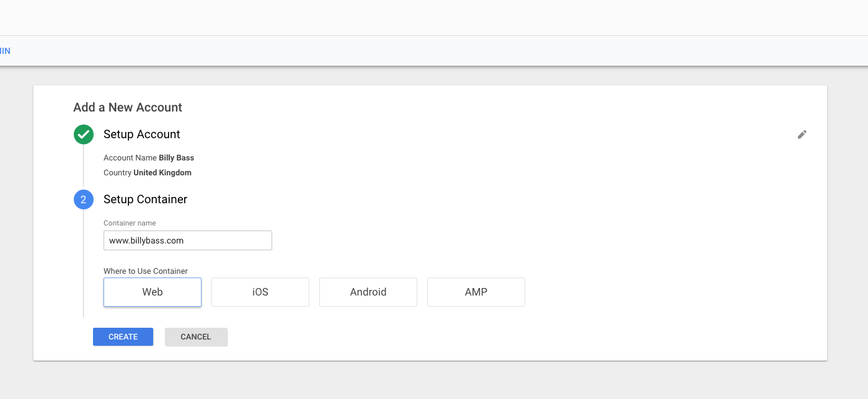Screen dimensions: 868x399
Task: Select AMP as container platform
Action: (x=476, y=292)
